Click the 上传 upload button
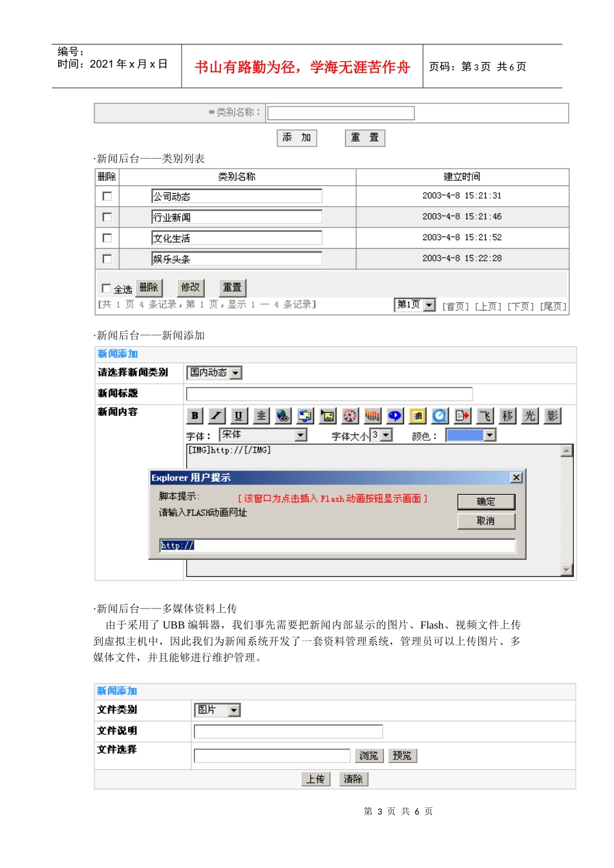614x868 pixels. click(x=316, y=780)
